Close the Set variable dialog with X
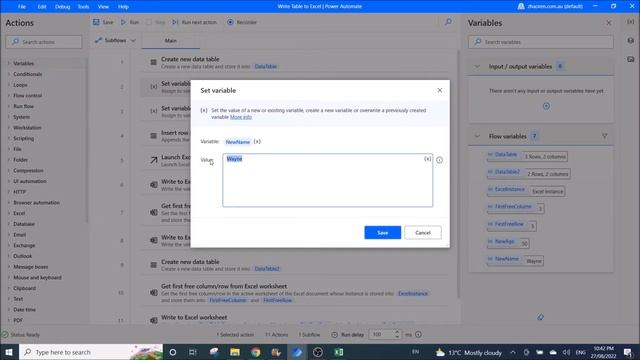Viewport: 640px width, 360px height. [440, 90]
